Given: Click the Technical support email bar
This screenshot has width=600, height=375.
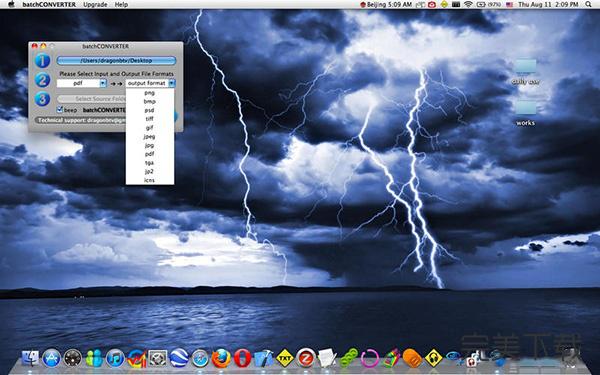Looking at the screenshot, I should (80, 120).
